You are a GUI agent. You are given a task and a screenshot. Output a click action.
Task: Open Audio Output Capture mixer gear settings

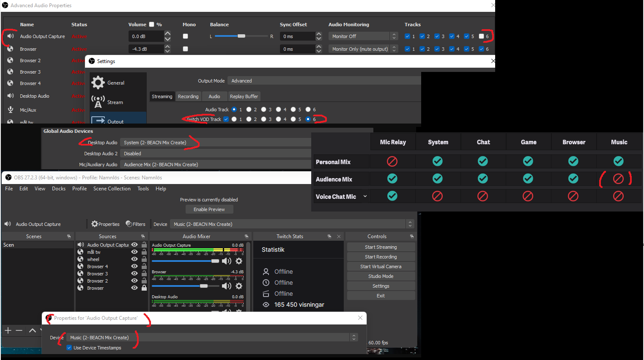[x=238, y=261]
